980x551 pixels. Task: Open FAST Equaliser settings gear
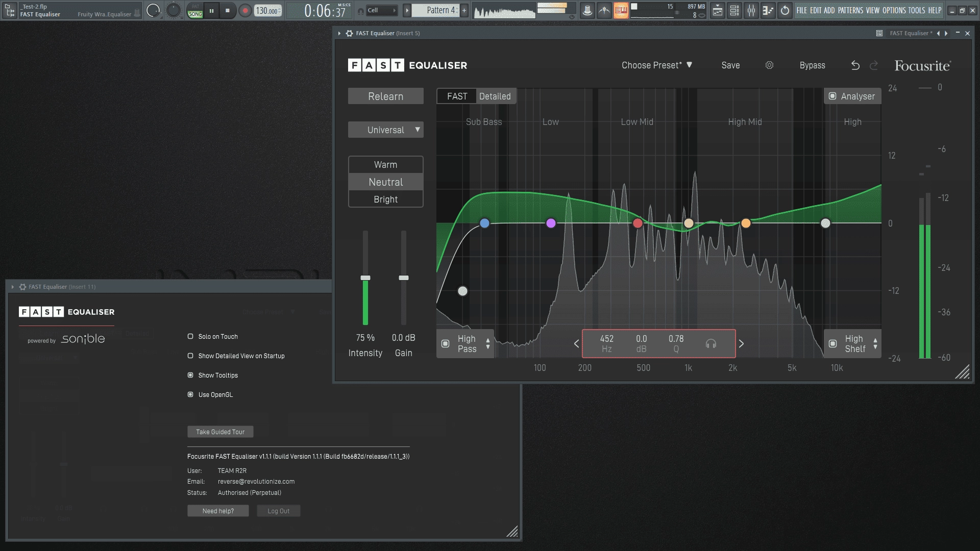(769, 65)
